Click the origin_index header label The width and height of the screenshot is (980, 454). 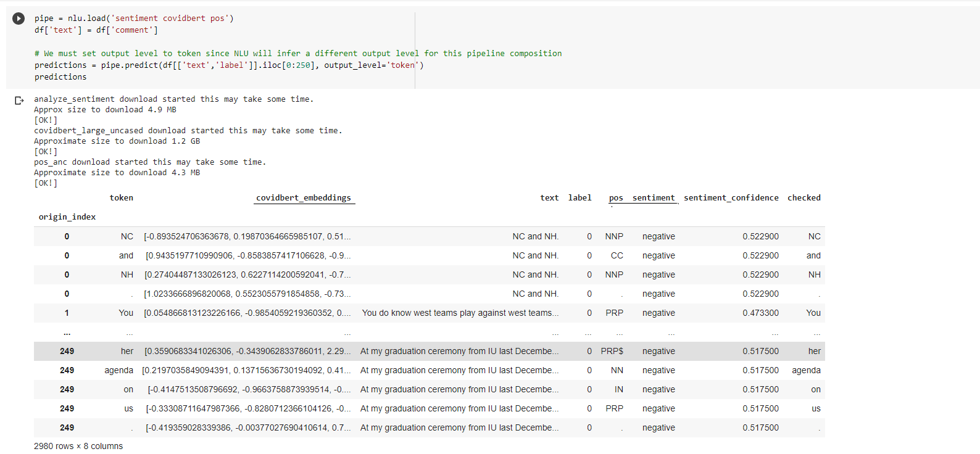point(67,217)
